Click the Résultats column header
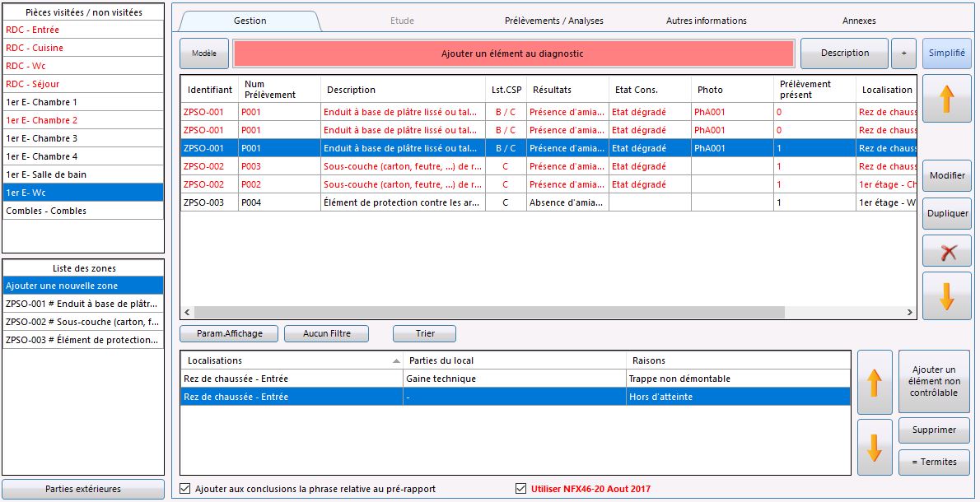980x502 pixels. pyautogui.click(x=567, y=89)
